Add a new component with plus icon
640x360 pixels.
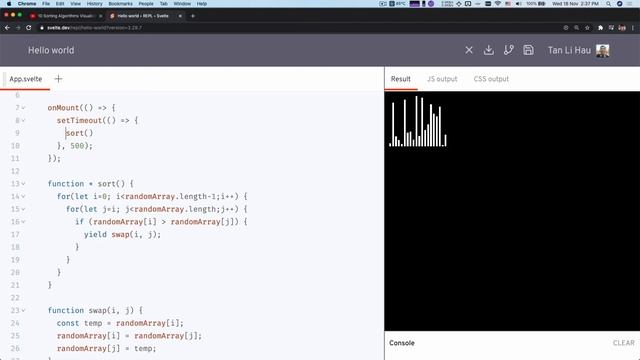click(x=58, y=79)
